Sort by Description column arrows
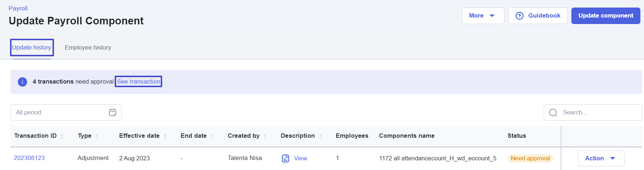 (x=320, y=136)
